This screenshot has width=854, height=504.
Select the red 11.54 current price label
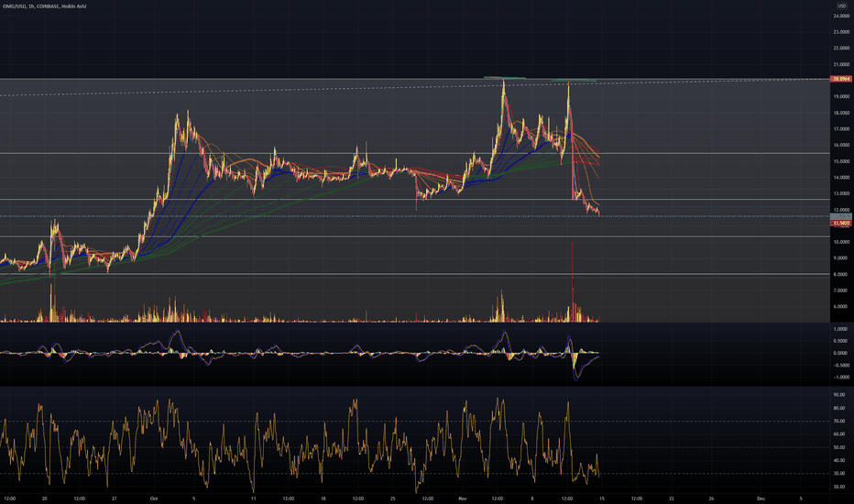point(841,223)
